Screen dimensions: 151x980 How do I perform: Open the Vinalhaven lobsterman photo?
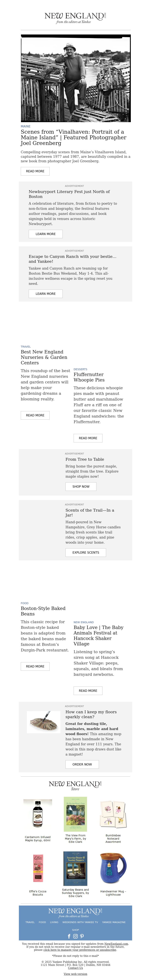point(75,78)
